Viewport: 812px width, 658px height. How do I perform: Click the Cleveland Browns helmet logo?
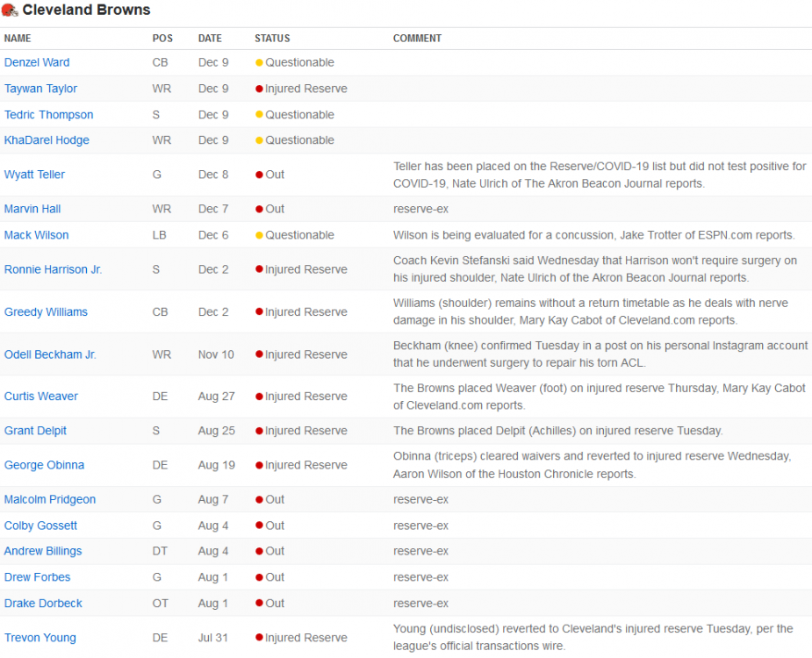click(x=10, y=10)
